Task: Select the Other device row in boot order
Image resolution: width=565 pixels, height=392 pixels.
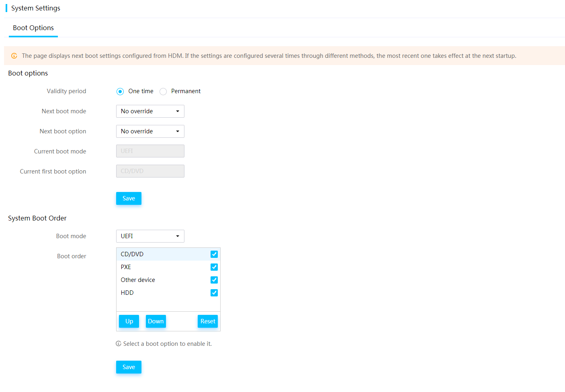Action: (168, 280)
